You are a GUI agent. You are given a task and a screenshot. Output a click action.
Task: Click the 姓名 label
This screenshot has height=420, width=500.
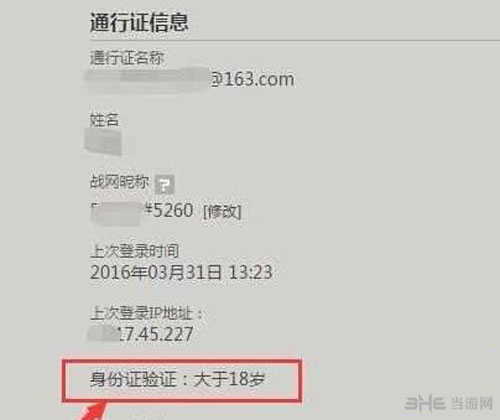coord(104,120)
